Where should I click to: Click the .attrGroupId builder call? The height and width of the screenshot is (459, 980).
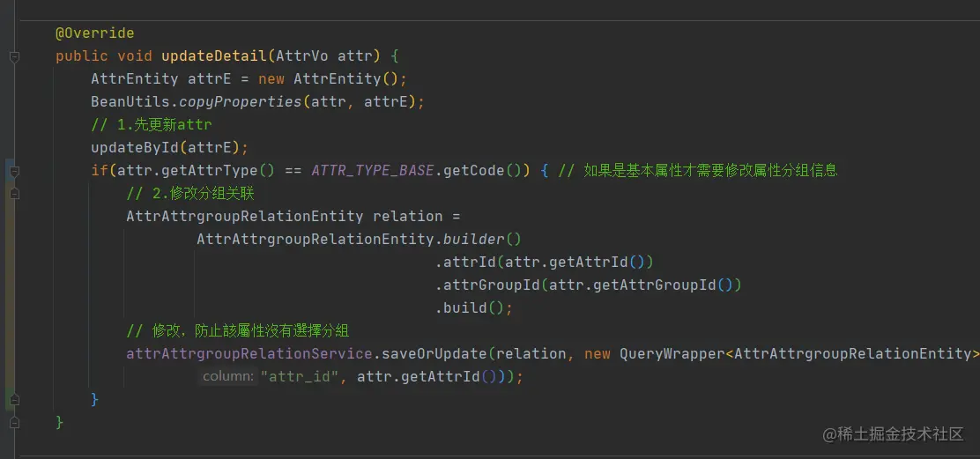487,285
